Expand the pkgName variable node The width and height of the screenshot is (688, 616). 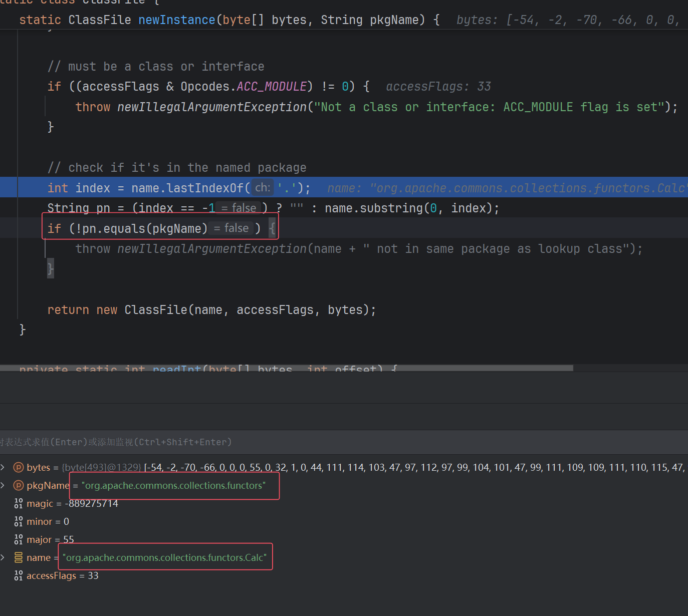tap(3, 485)
